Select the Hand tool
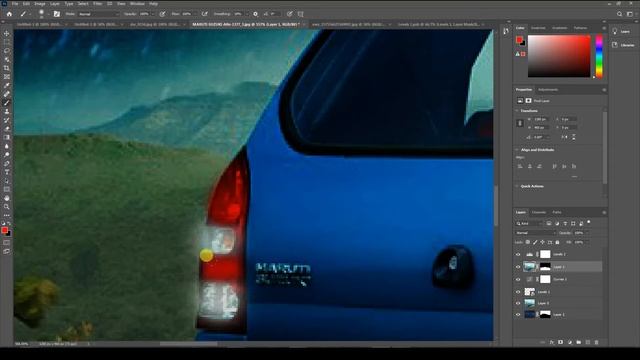This screenshot has width=640, height=360. click(7, 198)
